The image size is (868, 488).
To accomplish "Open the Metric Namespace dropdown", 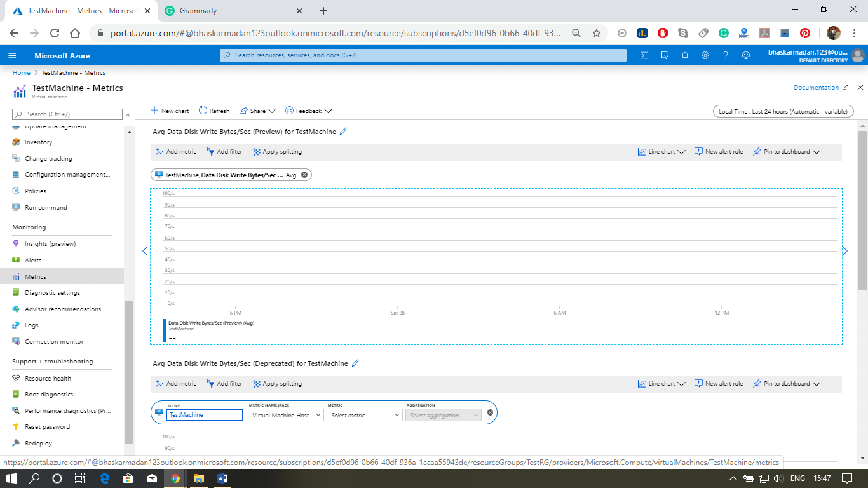I will tap(286, 415).
